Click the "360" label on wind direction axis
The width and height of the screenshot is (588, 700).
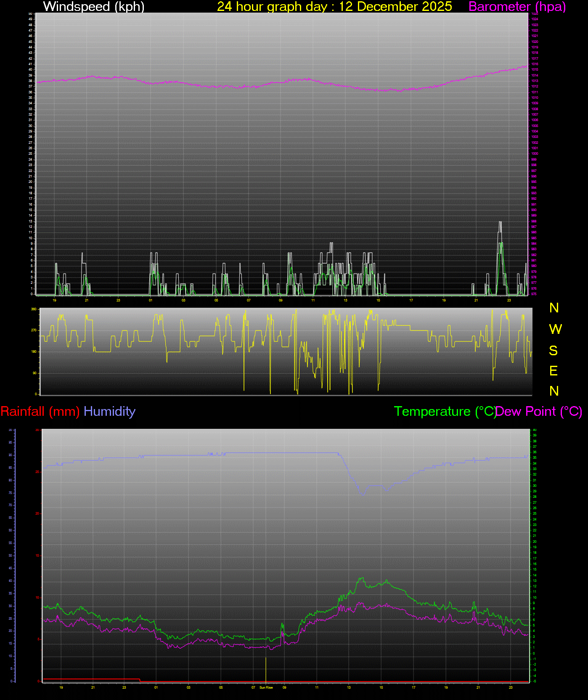(x=34, y=309)
